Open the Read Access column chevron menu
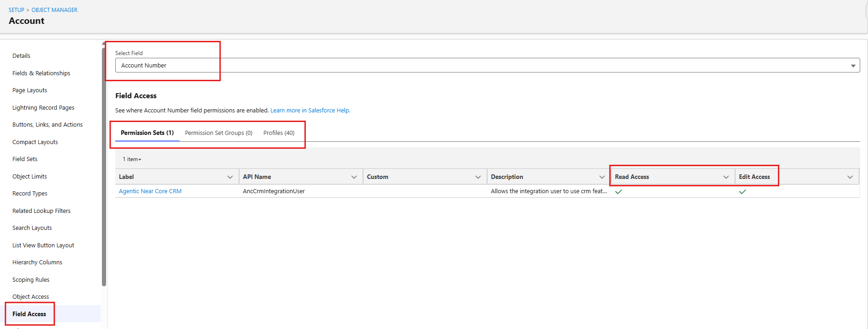868x329 pixels. point(726,177)
